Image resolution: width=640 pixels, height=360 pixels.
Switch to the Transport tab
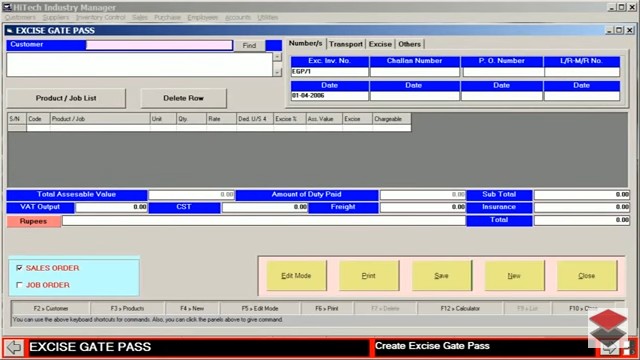[x=346, y=44]
